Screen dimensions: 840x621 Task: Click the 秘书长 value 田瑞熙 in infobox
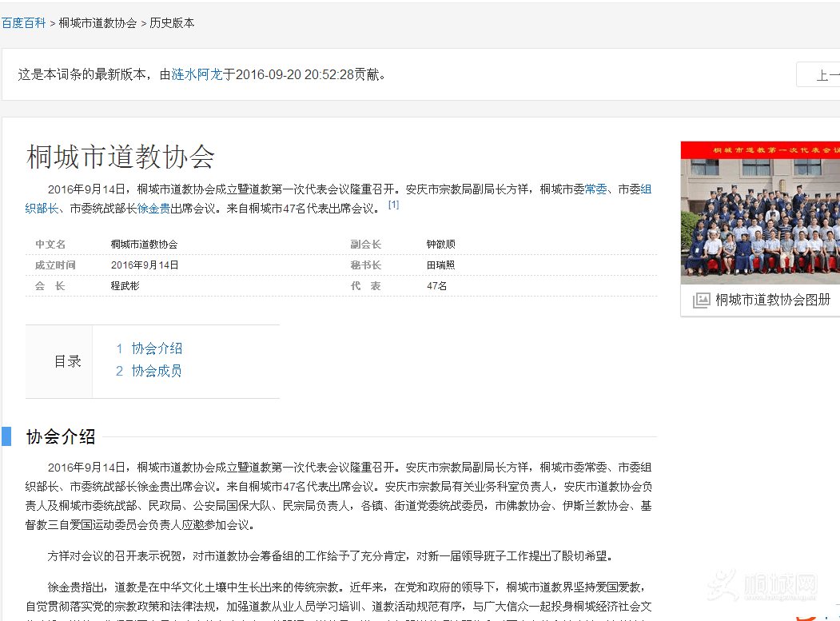pos(440,265)
